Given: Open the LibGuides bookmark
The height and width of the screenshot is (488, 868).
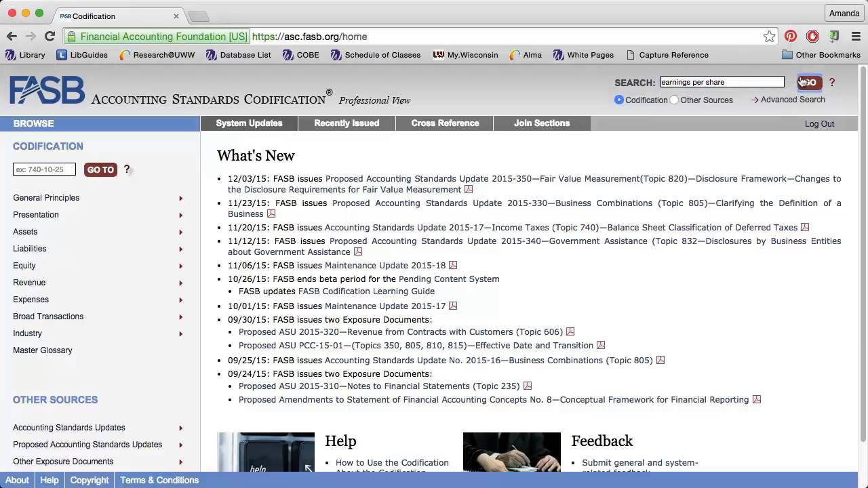Looking at the screenshot, I should [81, 55].
